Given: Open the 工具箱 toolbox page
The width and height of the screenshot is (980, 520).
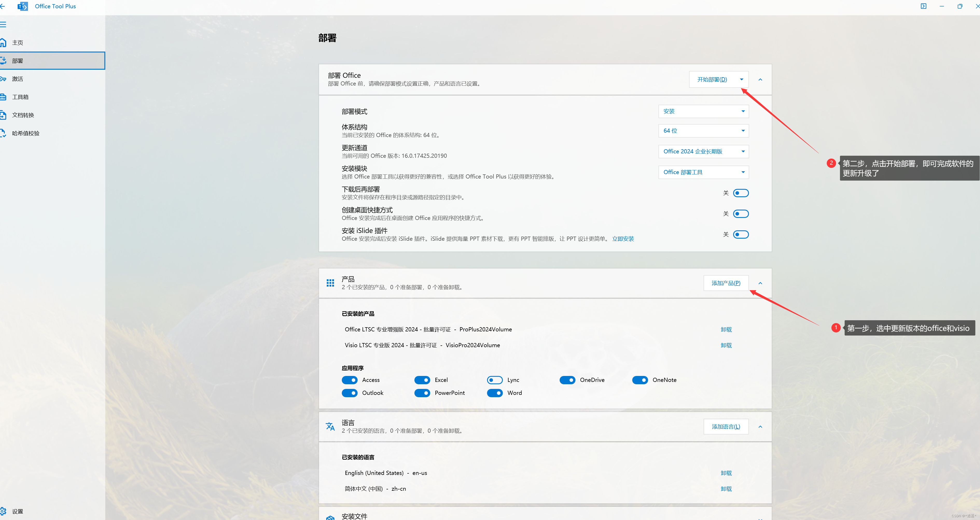Looking at the screenshot, I should [52, 97].
